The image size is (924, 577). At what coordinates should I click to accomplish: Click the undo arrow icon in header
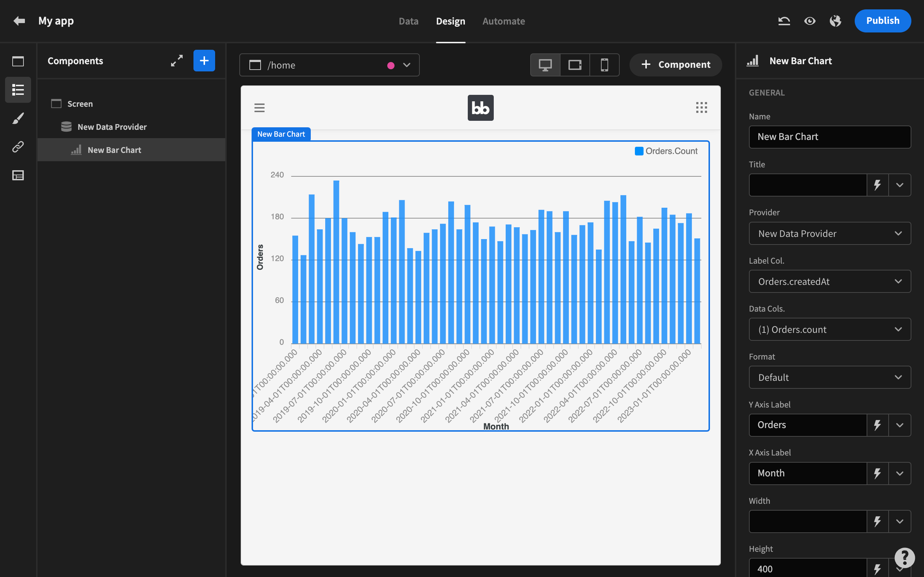tap(784, 21)
